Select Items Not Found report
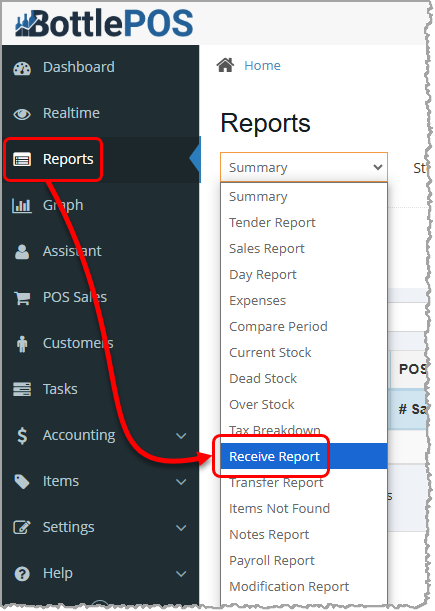 click(304, 508)
